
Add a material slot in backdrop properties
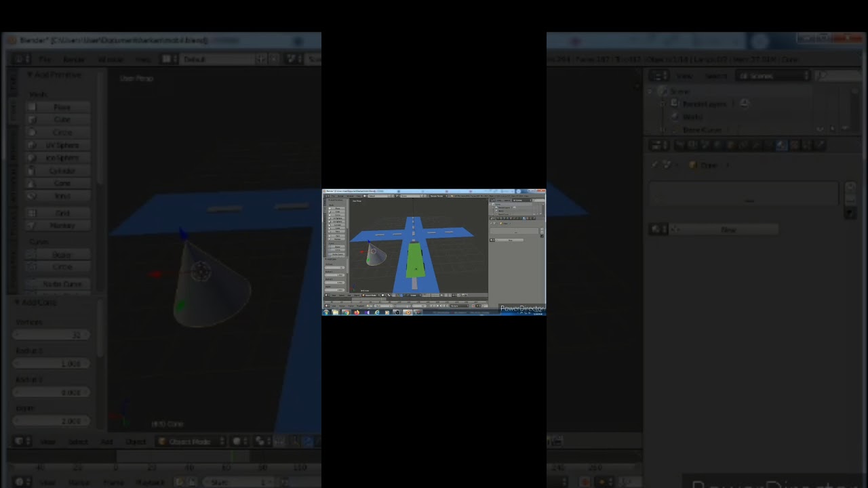pos(851,188)
